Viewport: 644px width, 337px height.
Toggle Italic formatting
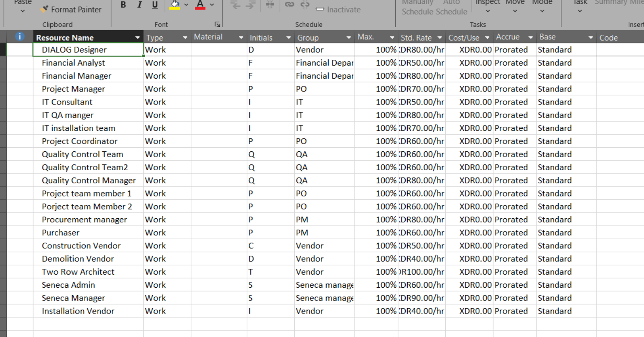coord(139,5)
